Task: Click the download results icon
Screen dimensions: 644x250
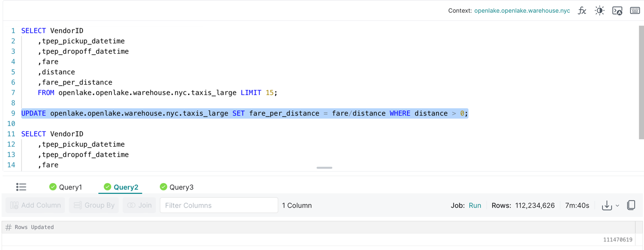Action: (x=607, y=205)
